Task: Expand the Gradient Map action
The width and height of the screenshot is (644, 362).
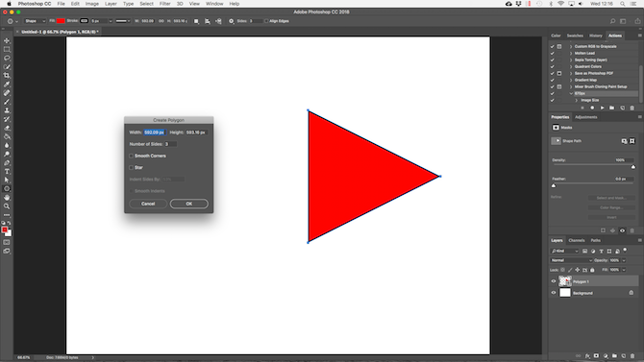Action: pyautogui.click(x=571, y=80)
